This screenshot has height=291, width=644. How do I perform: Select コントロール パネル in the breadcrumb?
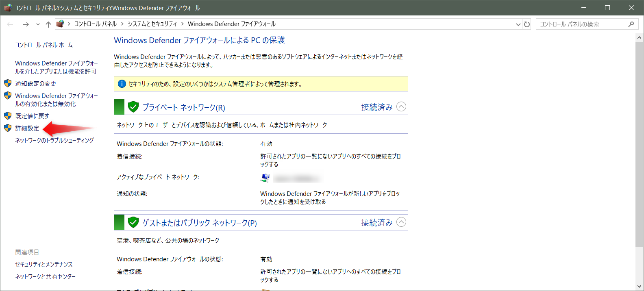pos(96,24)
